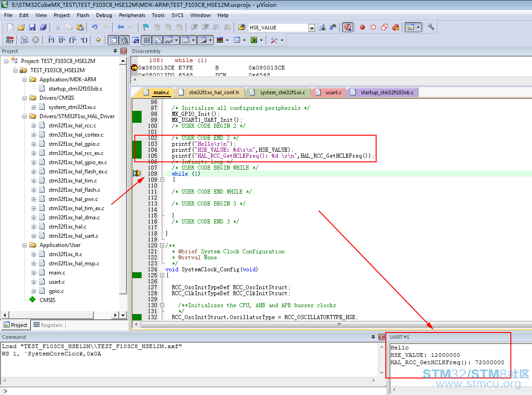Switch to the Registers panel tab
This screenshot has height=395, width=532.
(x=48, y=325)
